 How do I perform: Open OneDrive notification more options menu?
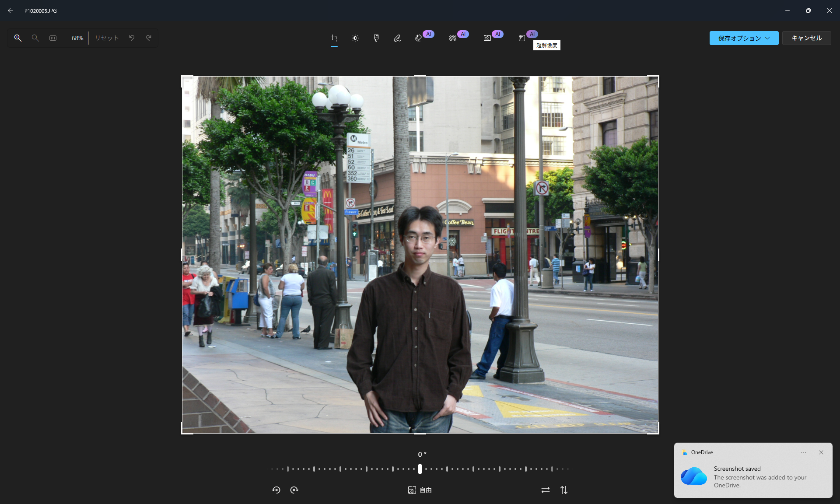pos(804,452)
